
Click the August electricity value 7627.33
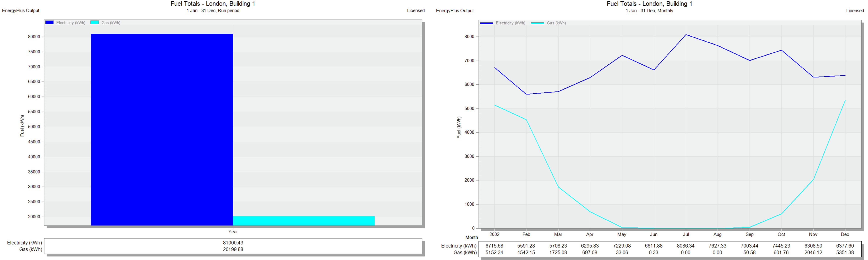coord(717,246)
